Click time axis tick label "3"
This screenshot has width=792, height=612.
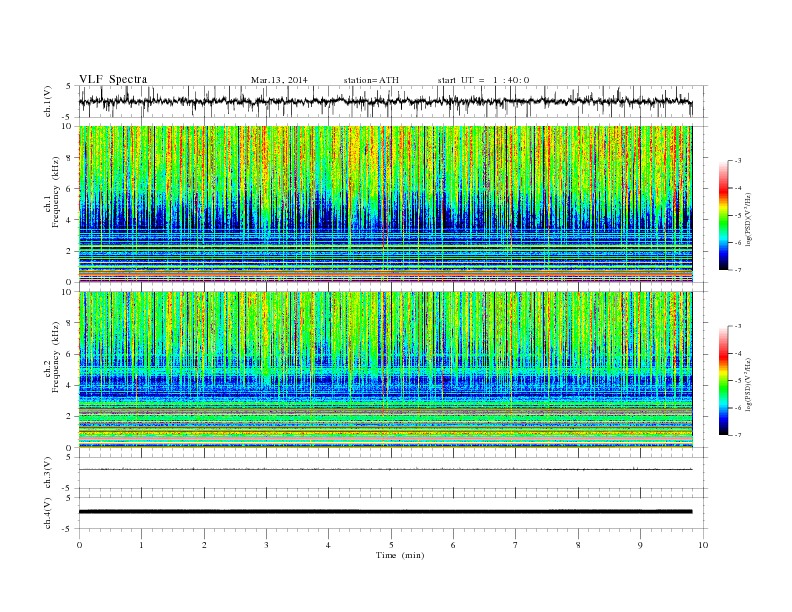coord(266,545)
